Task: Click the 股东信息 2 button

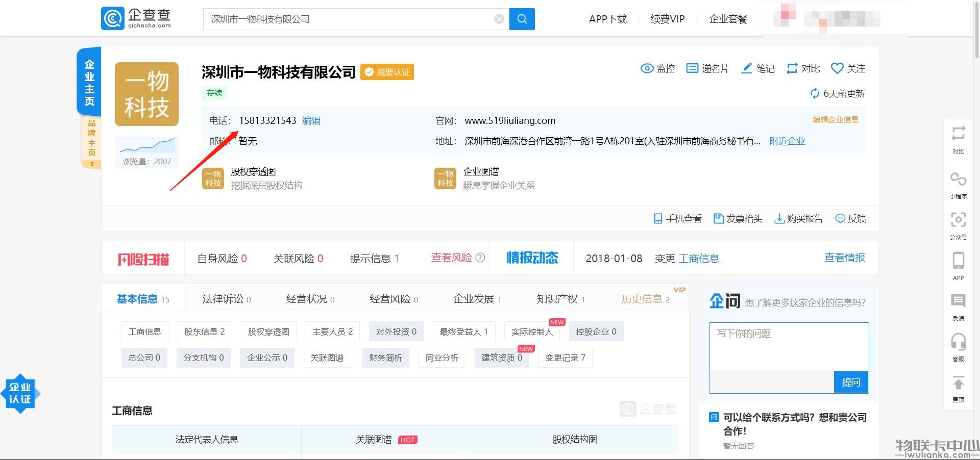Action: tap(205, 331)
